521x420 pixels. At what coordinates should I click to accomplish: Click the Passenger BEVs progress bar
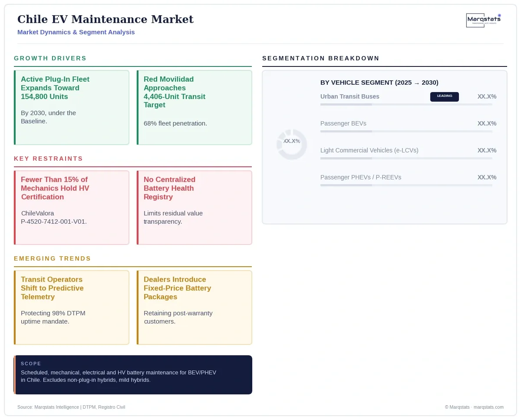point(406,132)
